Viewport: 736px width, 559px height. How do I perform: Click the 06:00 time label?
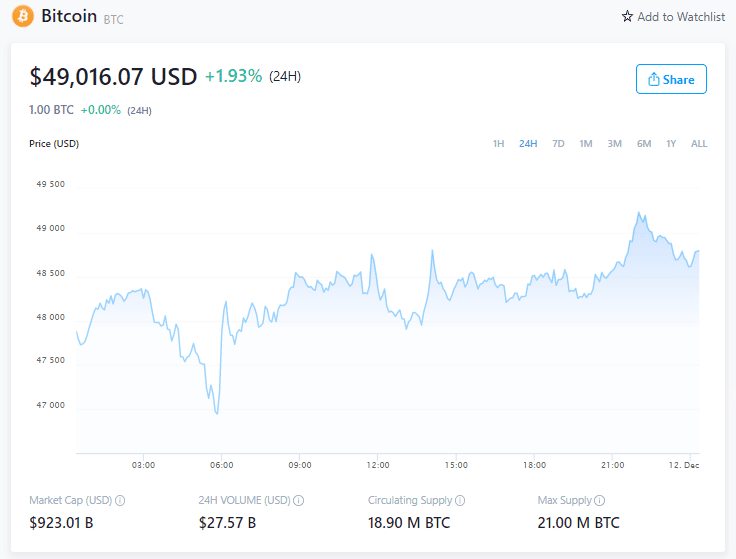(x=222, y=465)
